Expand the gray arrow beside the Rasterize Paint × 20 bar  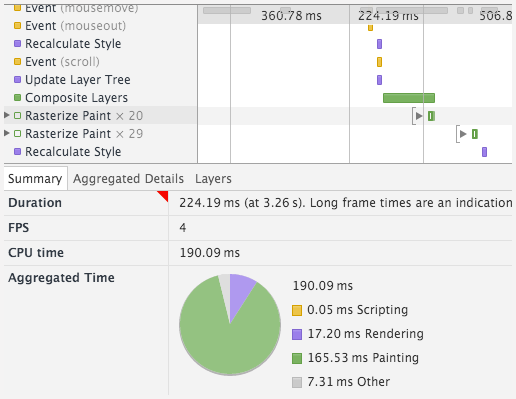click(419, 116)
